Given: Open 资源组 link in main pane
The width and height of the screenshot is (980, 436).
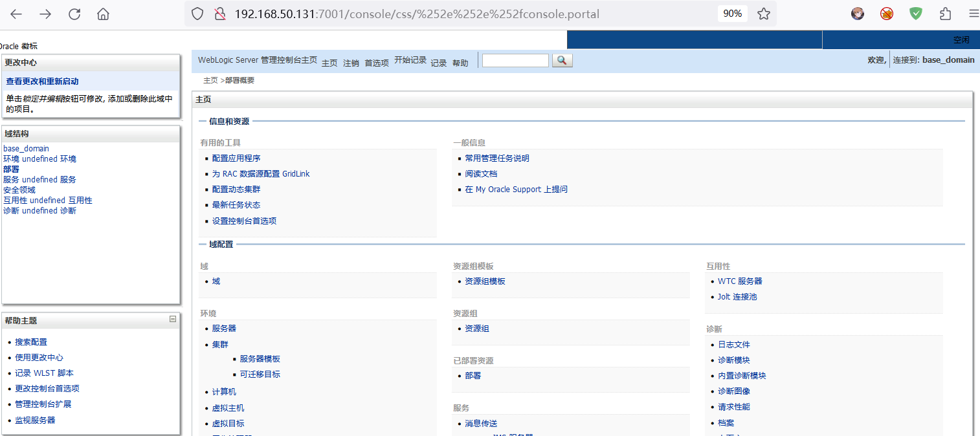Looking at the screenshot, I should point(477,329).
